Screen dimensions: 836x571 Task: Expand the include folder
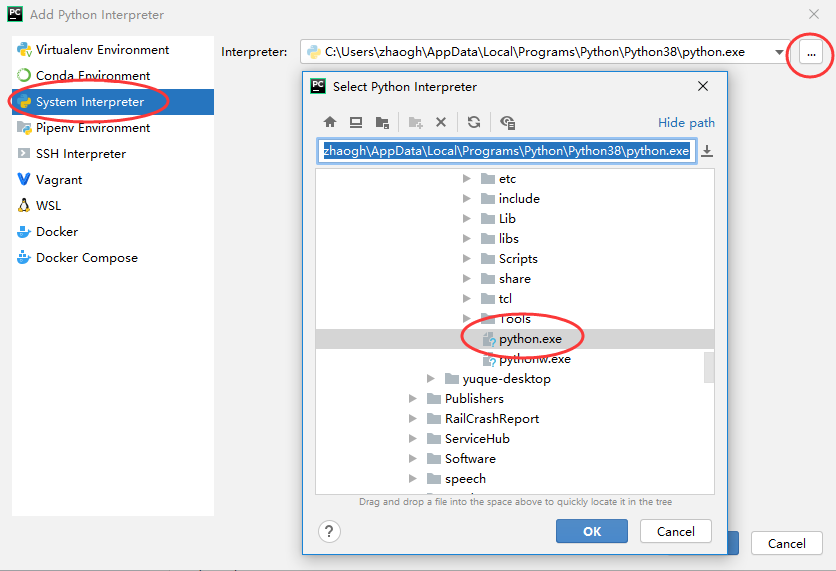tap(467, 199)
